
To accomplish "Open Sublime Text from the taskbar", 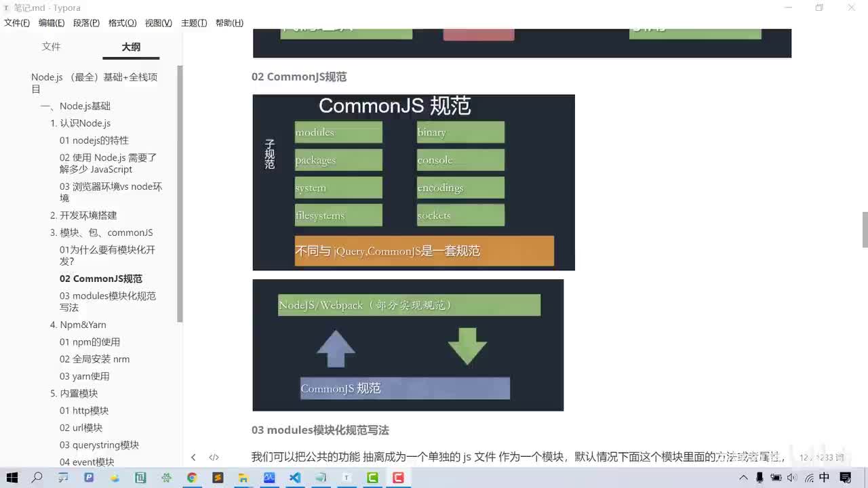I will pyautogui.click(x=218, y=478).
